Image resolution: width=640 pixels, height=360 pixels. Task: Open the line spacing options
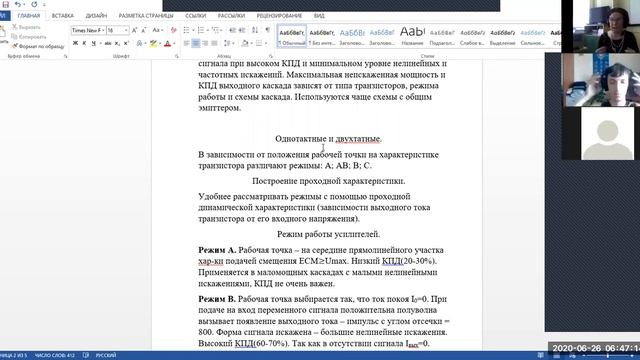tap(228, 43)
